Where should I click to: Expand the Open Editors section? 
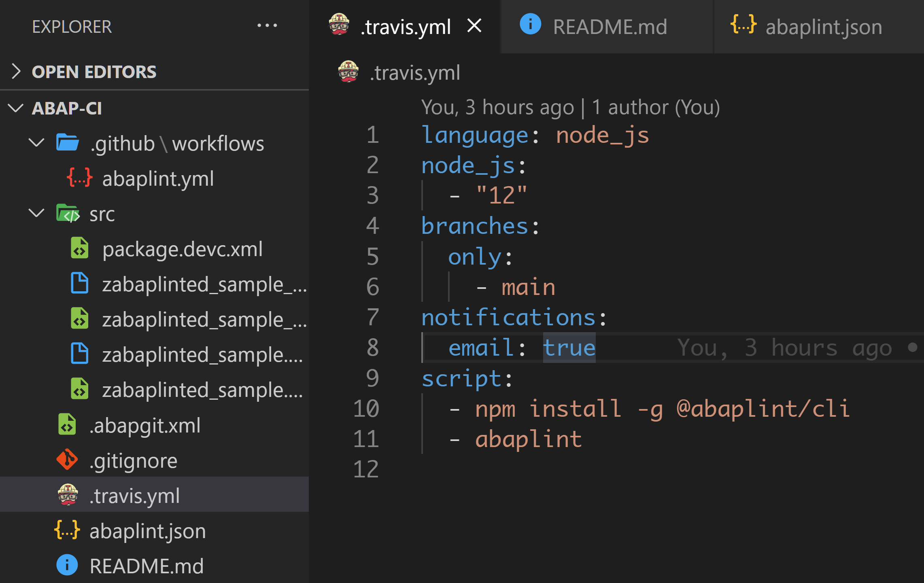click(16, 71)
